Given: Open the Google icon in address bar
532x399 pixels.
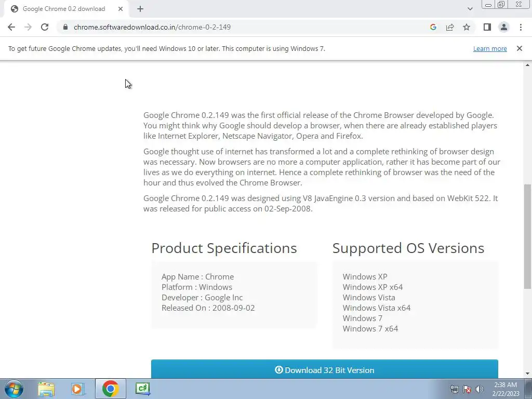Looking at the screenshot, I should [433, 27].
